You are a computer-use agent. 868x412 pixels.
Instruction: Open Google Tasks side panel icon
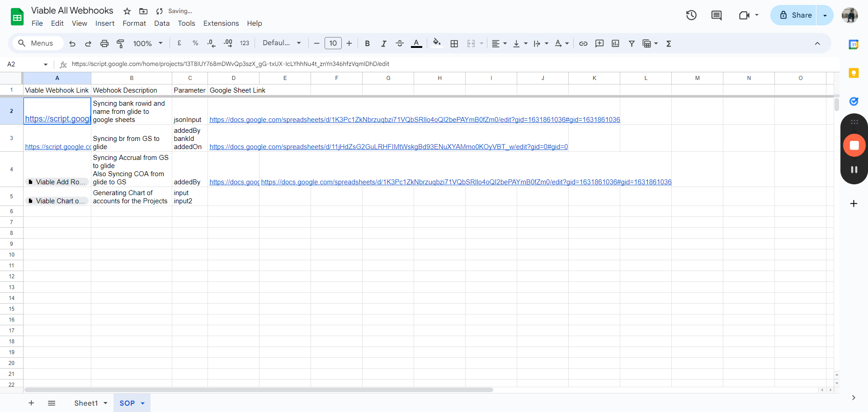tap(854, 101)
